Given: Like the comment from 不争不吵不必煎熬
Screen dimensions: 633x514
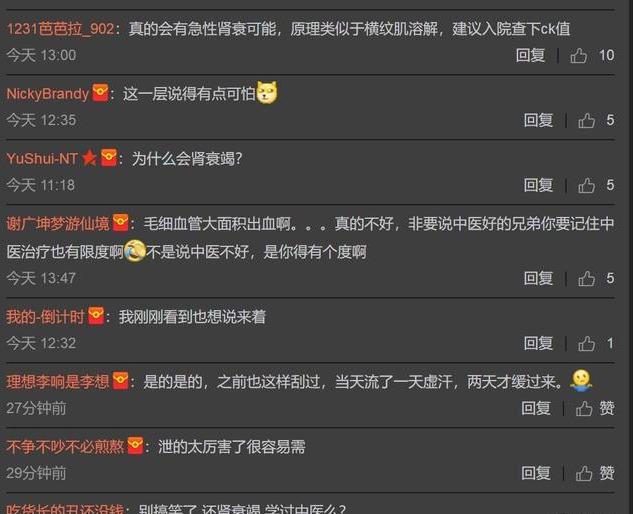Looking at the screenshot, I should tap(584, 473).
